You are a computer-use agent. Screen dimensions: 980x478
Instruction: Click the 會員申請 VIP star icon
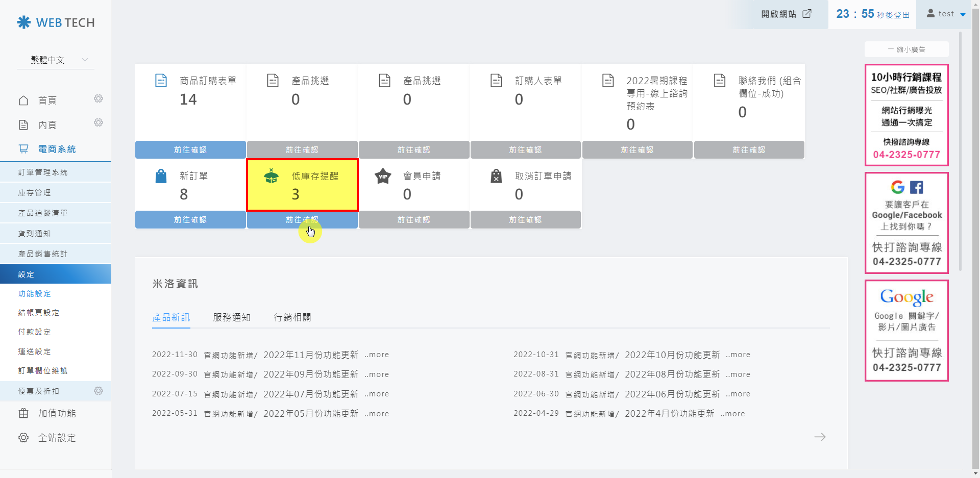pos(383,177)
